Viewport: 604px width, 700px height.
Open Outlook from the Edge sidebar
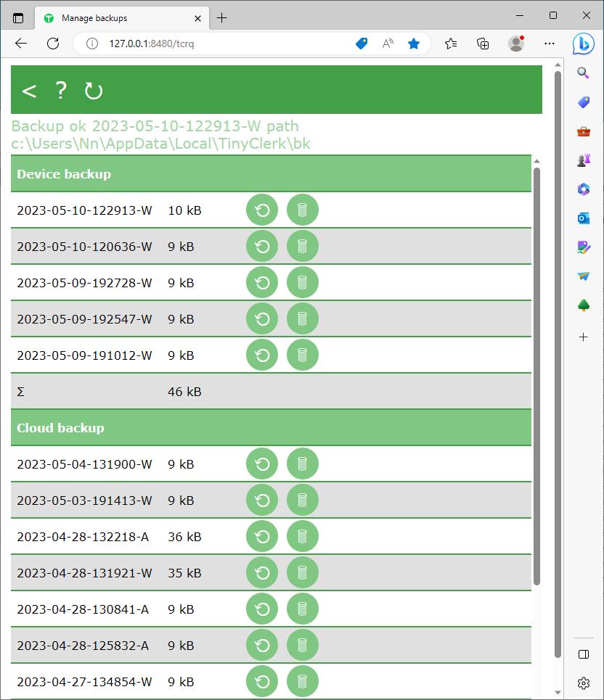tap(584, 218)
